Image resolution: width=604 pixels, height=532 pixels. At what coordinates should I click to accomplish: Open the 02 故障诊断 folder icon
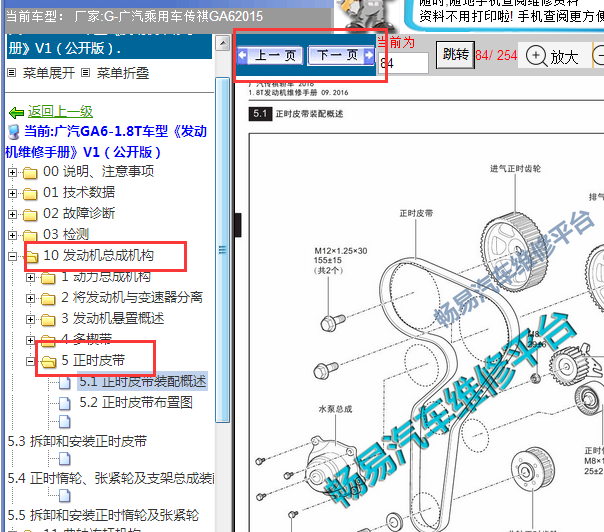(x=30, y=215)
